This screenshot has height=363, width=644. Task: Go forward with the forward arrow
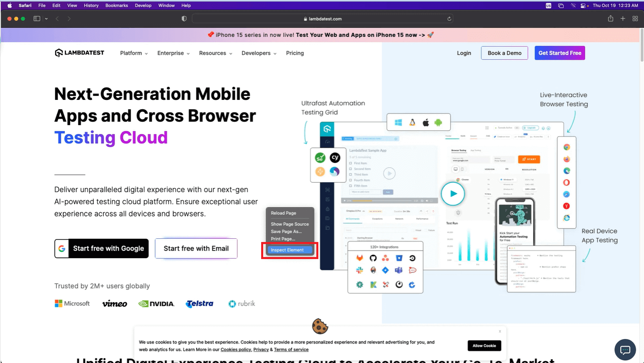[x=69, y=19]
